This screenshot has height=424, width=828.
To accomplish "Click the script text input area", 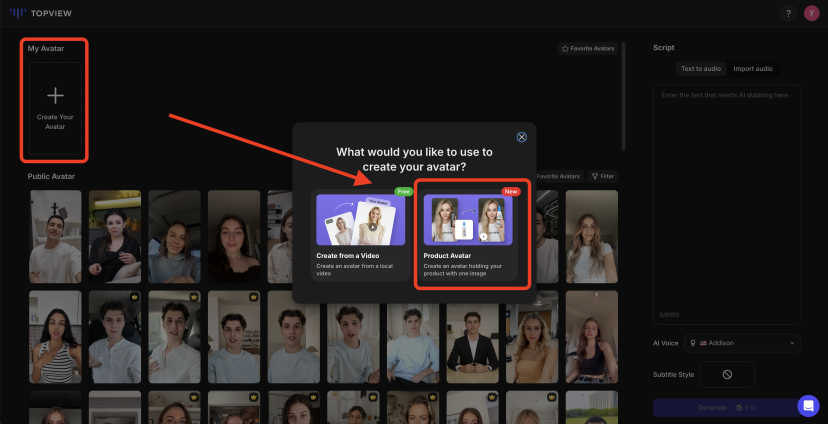I will pos(727,204).
